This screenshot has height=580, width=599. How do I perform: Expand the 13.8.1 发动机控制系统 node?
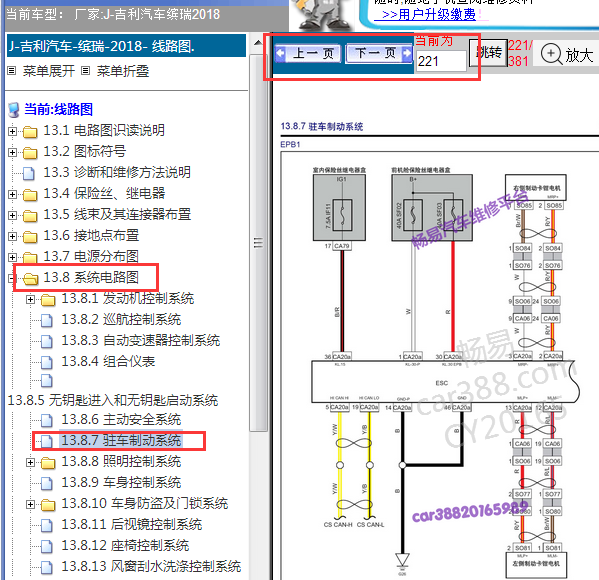coord(31,299)
